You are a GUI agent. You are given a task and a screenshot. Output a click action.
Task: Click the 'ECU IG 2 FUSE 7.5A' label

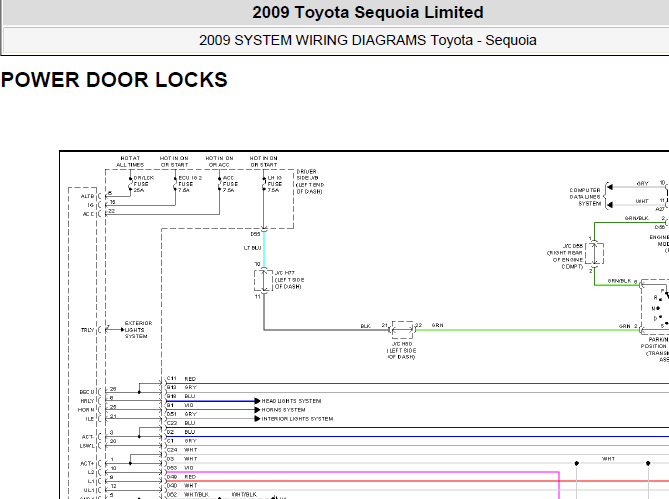tap(190, 184)
